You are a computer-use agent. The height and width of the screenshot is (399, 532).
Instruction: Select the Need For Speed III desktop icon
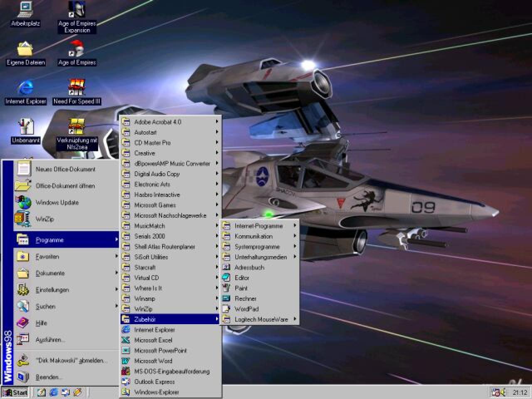point(77,92)
